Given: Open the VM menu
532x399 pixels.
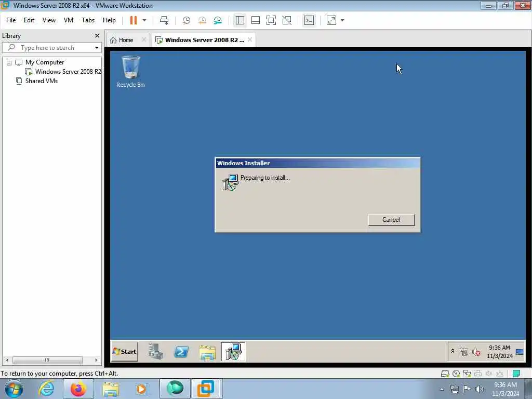Looking at the screenshot, I should click(69, 20).
